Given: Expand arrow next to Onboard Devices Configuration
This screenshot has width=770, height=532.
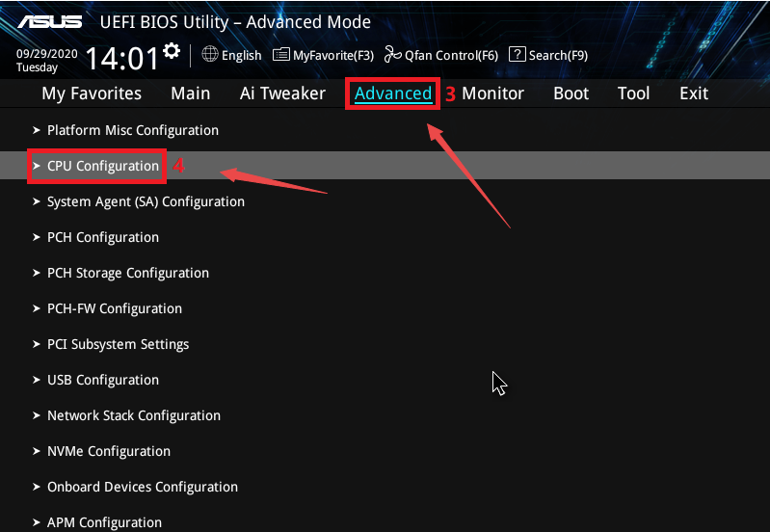Looking at the screenshot, I should pos(37,487).
